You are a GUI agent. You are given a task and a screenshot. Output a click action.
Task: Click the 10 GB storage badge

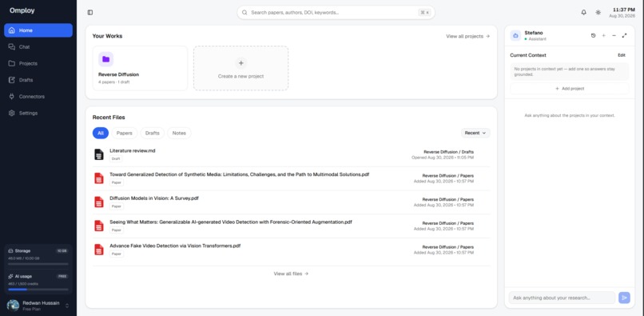tap(62, 250)
